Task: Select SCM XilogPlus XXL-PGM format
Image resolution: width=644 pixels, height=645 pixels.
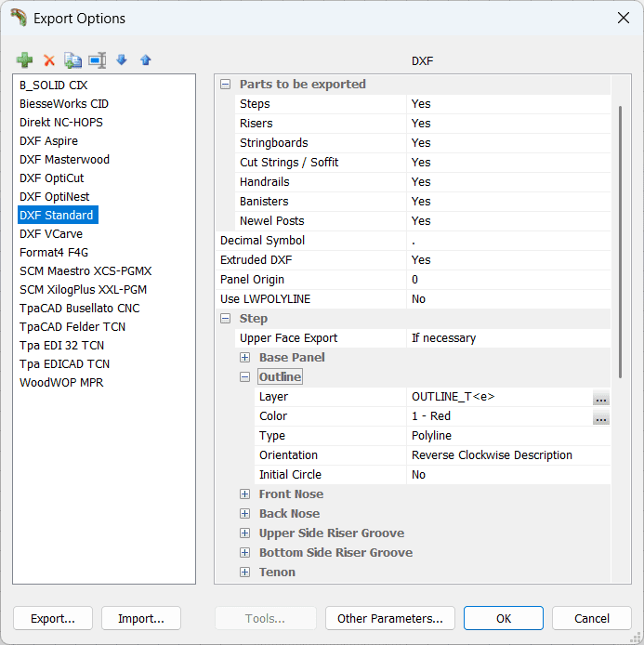Action: (x=83, y=290)
